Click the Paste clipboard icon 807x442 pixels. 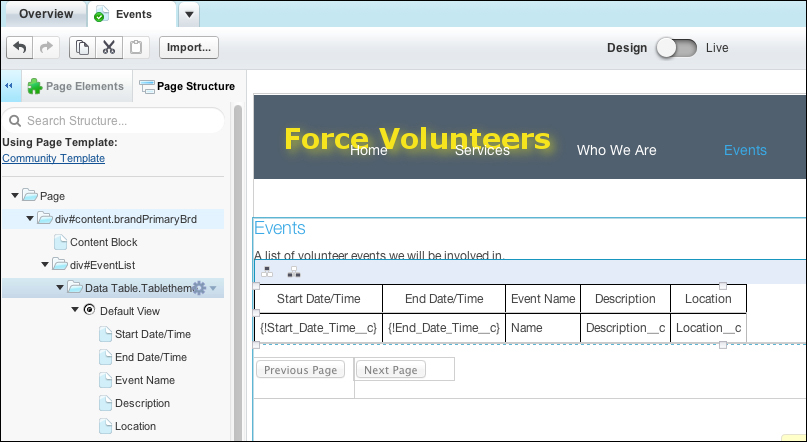[x=137, y=47]
